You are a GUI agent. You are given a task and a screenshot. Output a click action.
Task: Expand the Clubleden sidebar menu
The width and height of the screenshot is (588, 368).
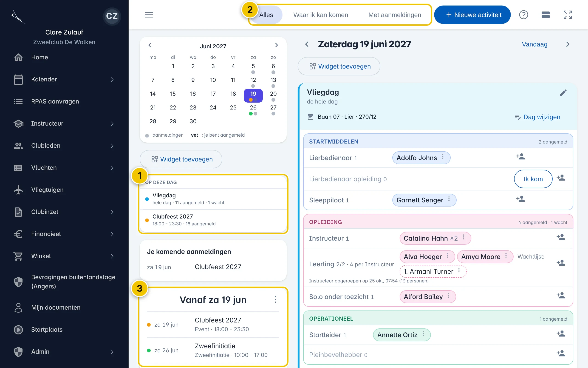pos(112,146)
